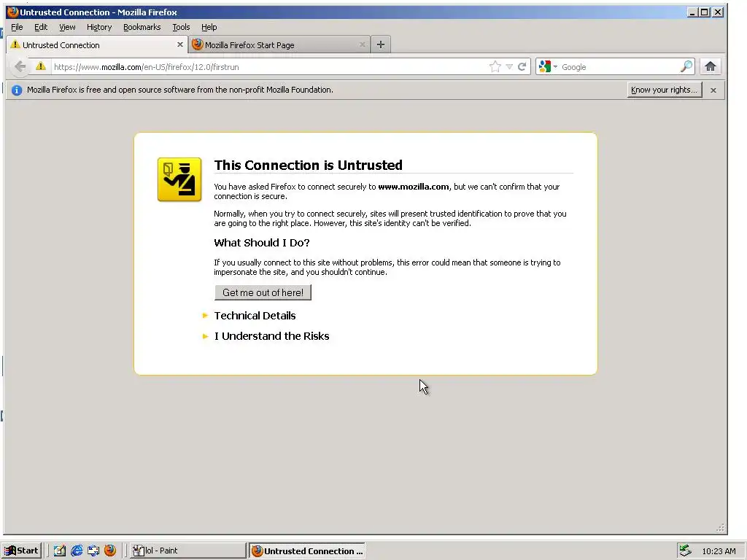Click Untrusted Connection taskbar button
This screenshot has width=747, height=560.
click(308, 551)
